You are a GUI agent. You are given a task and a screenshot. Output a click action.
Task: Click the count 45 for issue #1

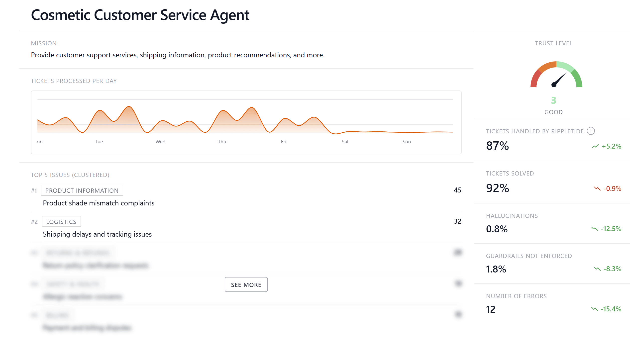click(457, 190)
